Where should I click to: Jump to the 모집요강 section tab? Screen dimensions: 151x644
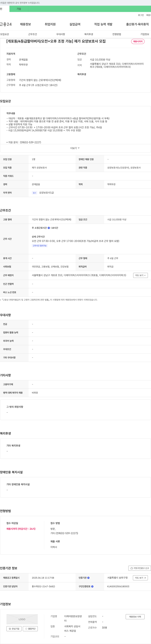(5, 34)
